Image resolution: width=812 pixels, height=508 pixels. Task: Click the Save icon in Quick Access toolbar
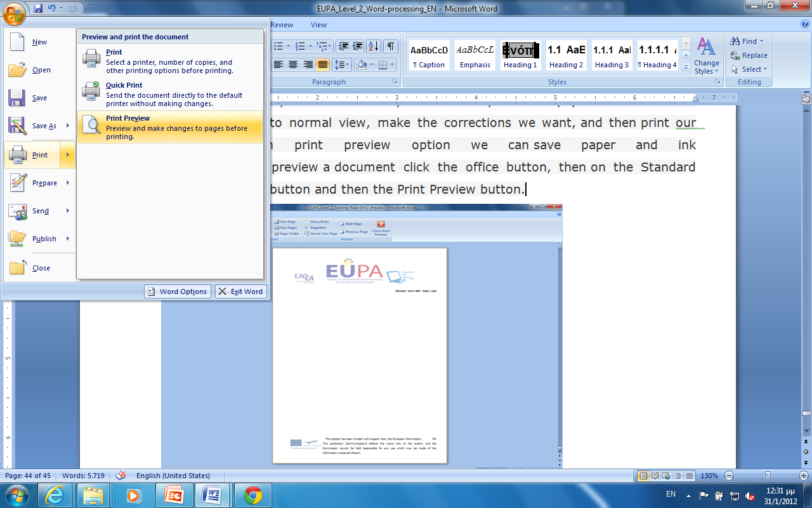click(38, 8)
